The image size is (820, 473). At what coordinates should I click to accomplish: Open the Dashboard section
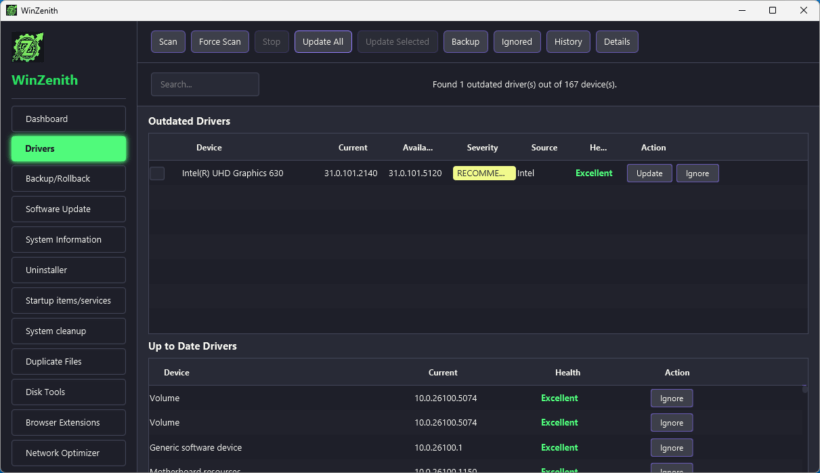pyautogui.click(x=69, y=119)
